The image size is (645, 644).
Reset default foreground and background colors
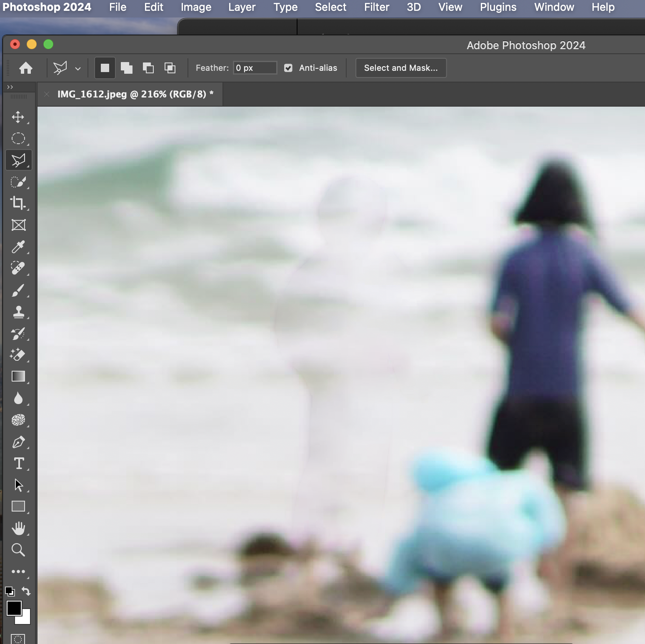pos(10,591)
